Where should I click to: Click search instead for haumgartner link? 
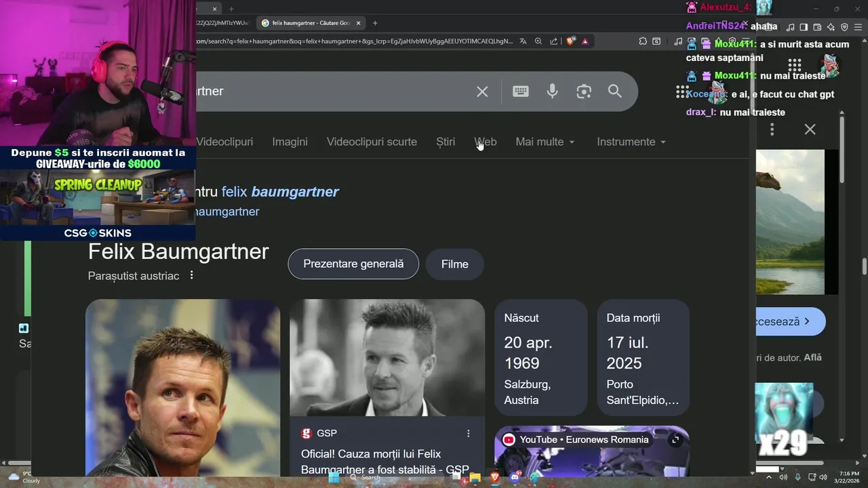coord(227,211)
